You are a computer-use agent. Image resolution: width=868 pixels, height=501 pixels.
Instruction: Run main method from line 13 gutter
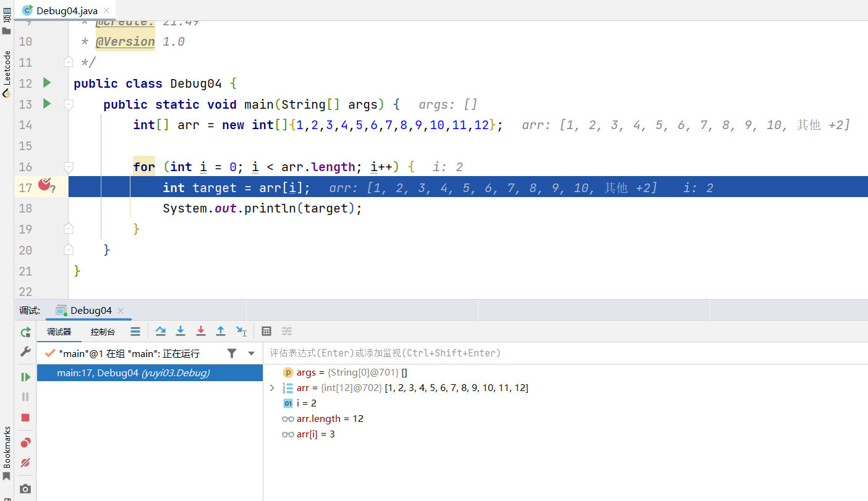[x=46, y=104]
